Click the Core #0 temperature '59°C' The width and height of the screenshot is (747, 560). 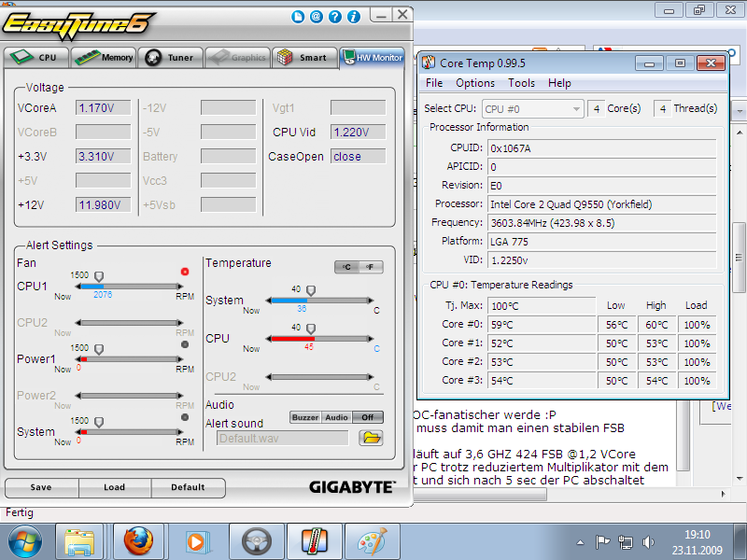[x=542, y=324]
